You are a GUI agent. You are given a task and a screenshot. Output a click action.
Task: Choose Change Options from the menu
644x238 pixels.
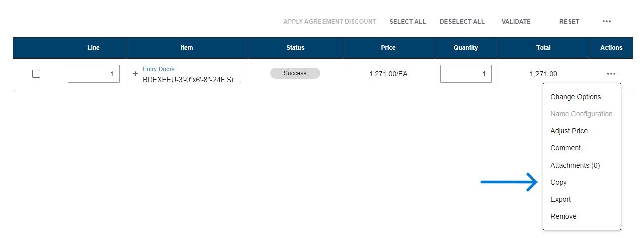pos(575,97)
